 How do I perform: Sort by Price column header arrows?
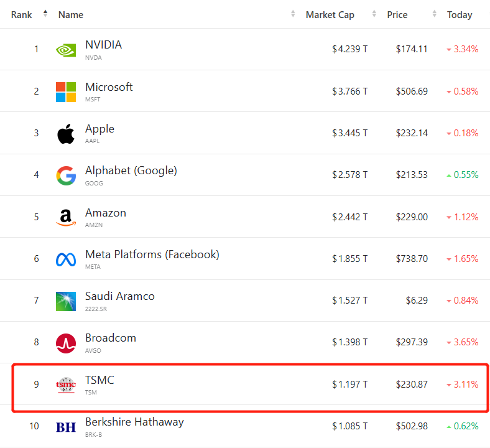tap(434, 14)
